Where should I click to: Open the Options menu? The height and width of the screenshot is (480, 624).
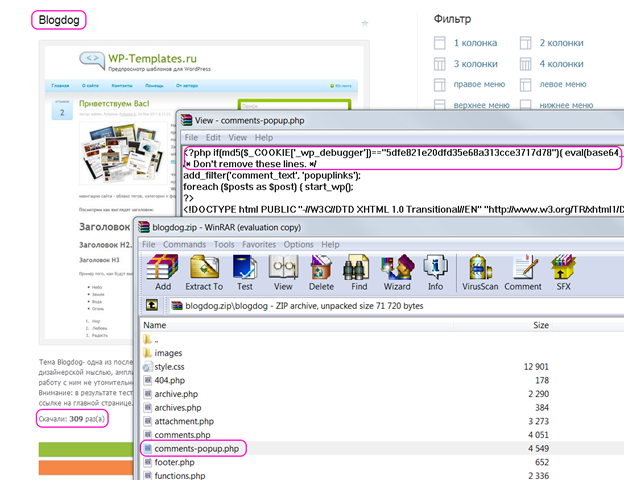point(298,244)
